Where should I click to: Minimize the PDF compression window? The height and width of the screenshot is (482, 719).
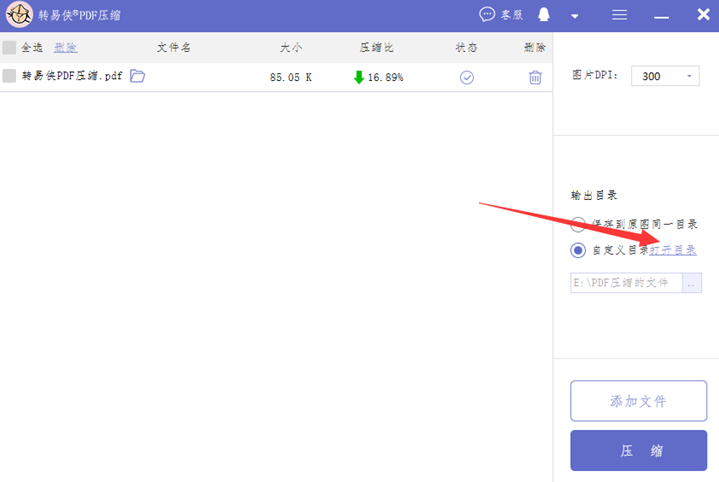[661, 17]
